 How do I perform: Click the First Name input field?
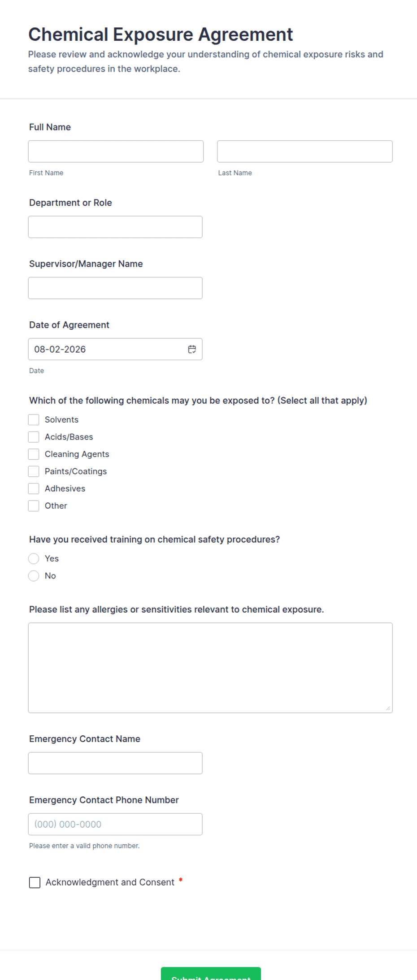tap(116, 151)
